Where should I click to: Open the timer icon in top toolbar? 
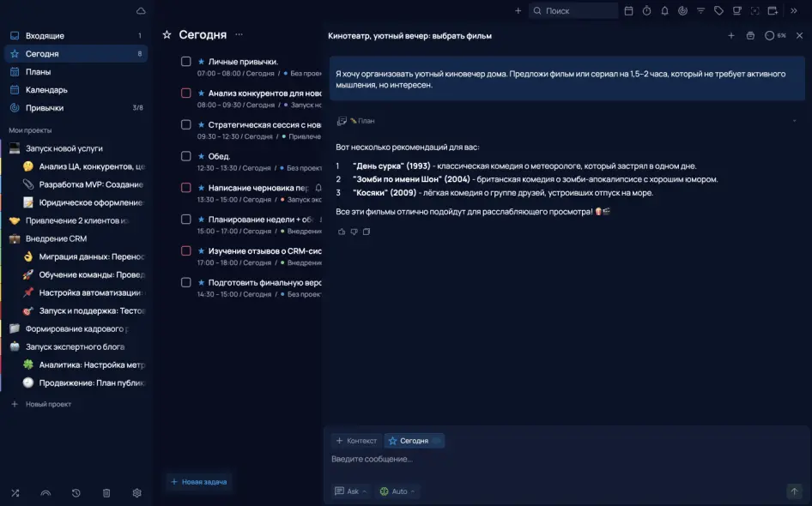[646, 11]
